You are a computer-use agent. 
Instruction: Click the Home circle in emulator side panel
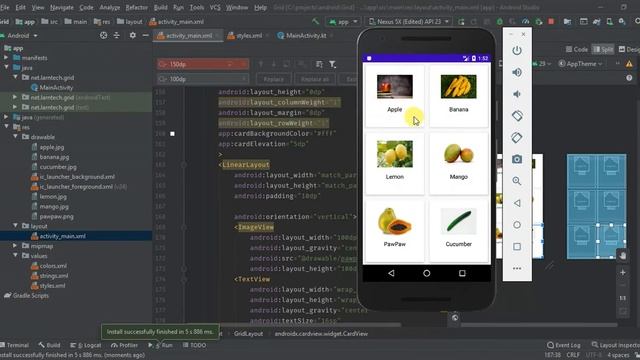point(517,225)
